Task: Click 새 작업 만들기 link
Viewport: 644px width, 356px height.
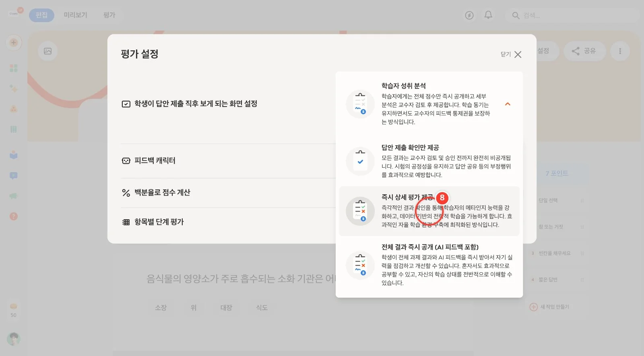Action: point(549,307)
